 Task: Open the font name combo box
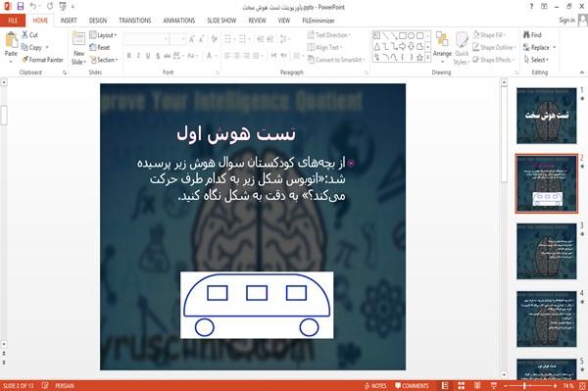[x=147, y=39]
